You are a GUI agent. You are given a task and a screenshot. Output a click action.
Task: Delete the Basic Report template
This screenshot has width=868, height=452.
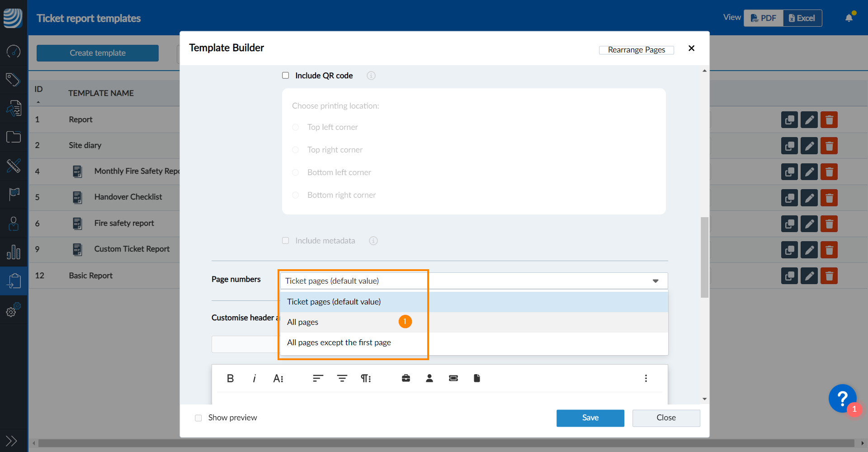pos(829,276)
